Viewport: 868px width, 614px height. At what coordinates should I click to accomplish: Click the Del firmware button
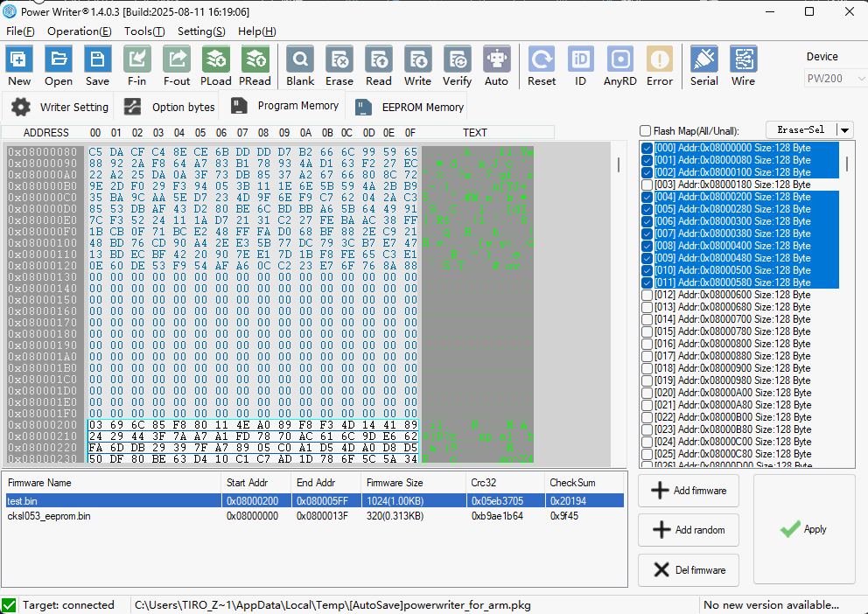coord(689,570)
